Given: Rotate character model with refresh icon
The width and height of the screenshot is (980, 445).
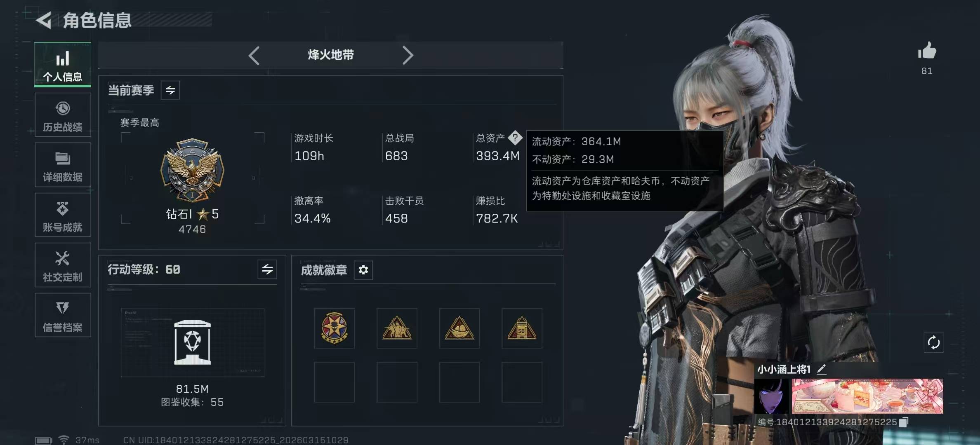Looking at the screenshot, I should point(933,342).
